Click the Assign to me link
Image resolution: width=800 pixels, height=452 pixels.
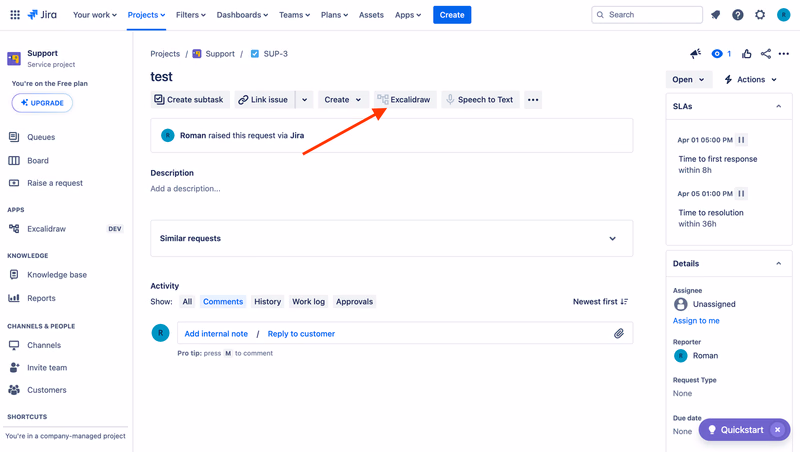696,320
